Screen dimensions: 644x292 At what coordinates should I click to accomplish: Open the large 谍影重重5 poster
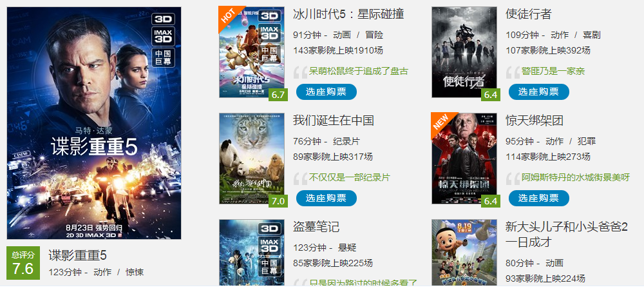pyautogui.click(x=94, y=123)
